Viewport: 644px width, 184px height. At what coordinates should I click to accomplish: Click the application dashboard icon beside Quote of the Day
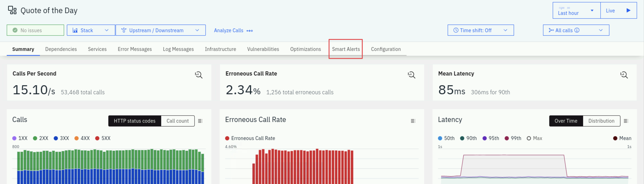click(12, 10)
